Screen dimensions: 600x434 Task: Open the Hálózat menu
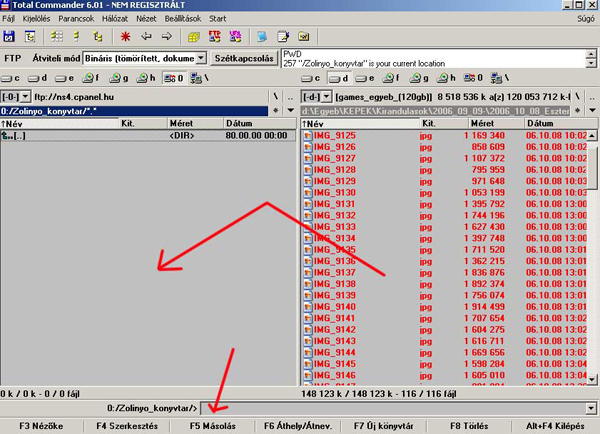[115, 19]
